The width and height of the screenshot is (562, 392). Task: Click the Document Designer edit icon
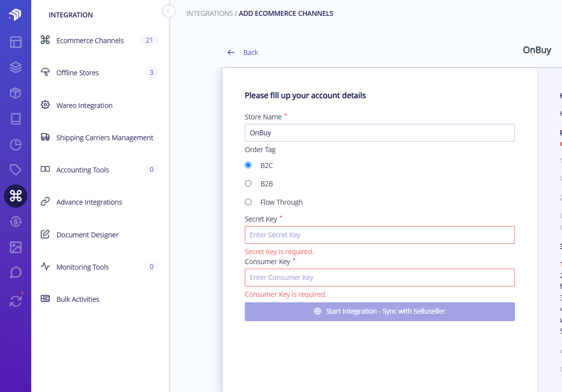click(45, 234)
